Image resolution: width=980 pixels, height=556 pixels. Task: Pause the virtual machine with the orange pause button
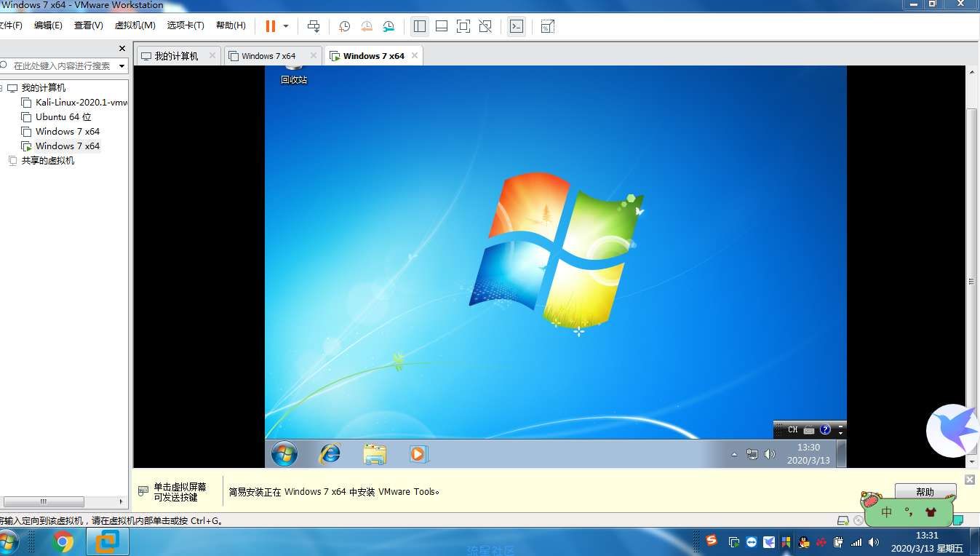(x=270, y=26)
